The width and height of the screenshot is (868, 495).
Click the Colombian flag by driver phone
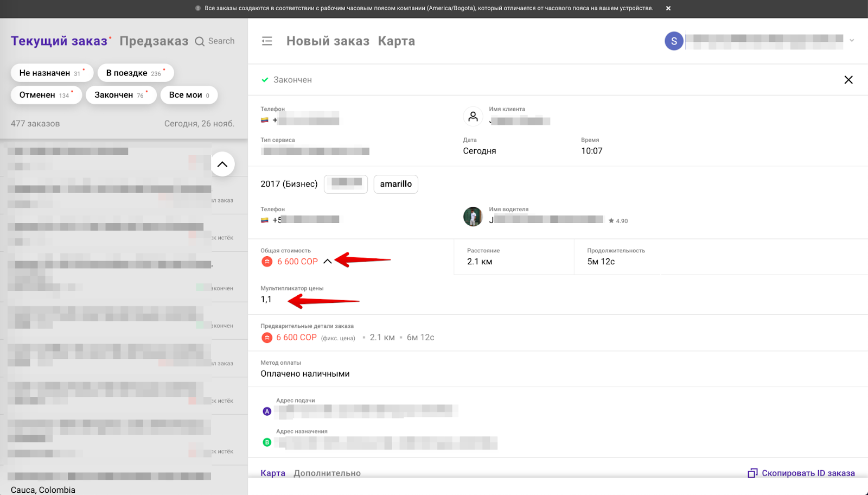click(265, 220)
